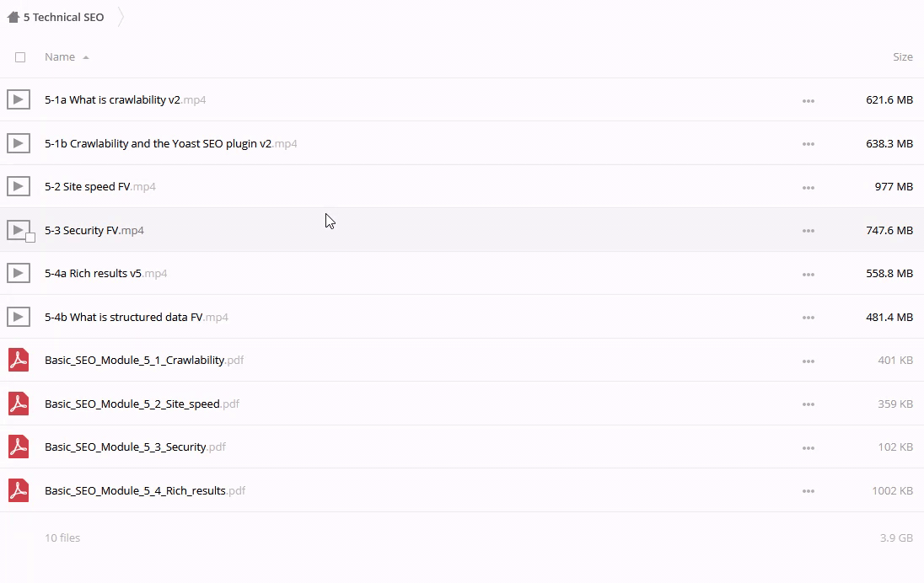Click PDF icon for Module_5_1_Crawlability
The width and height of the screenshot is (924, 583).
point(18,360)
